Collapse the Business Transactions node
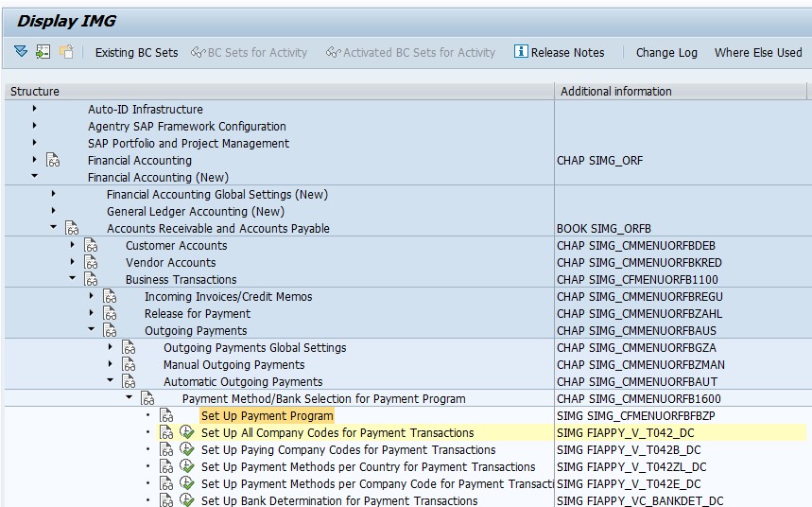This screenshot has height=507, width=812. pyautogui.click(x=73, y=278)
